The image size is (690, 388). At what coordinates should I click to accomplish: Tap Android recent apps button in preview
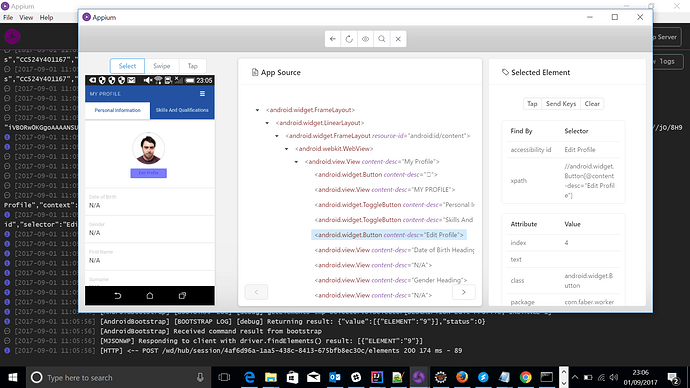pos(182,296)
